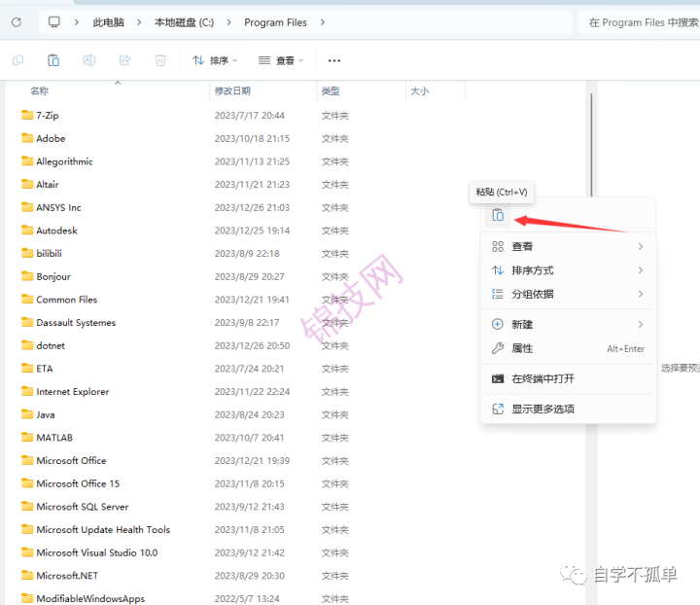Expand the 查看 submenu arrow in context menu
Screen dimensions: 700x605
tap(641, 246)
